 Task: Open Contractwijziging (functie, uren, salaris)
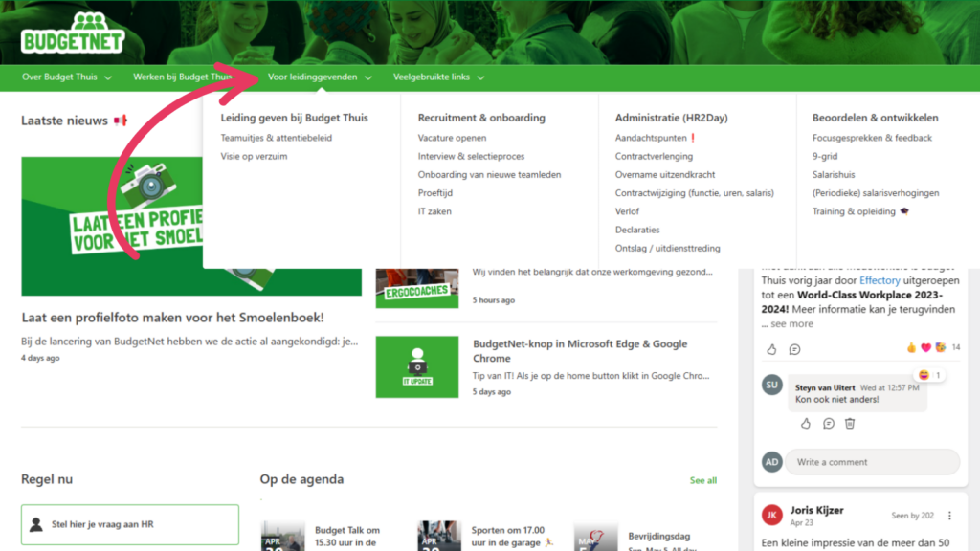(695, 193)
